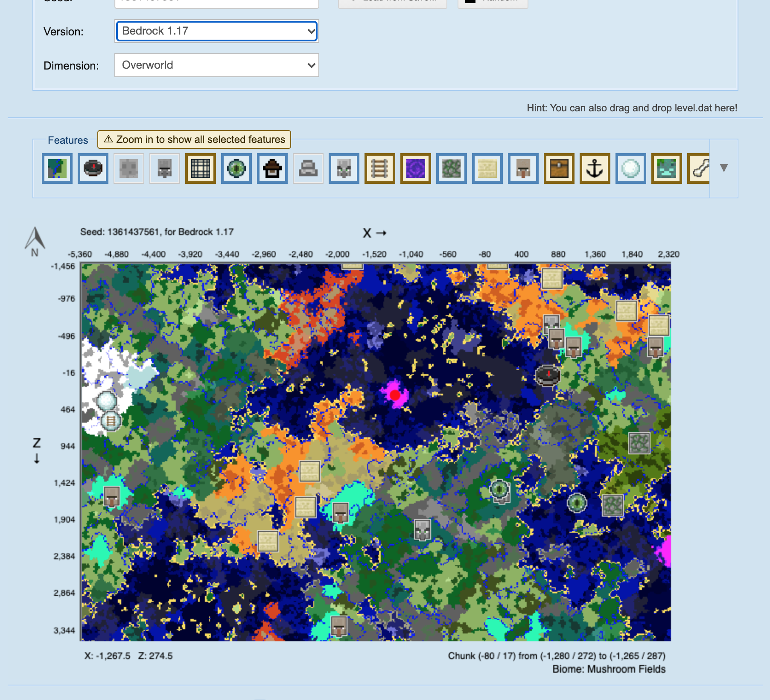770x700 pixels.
Task: Click the spawn point compass marker on map
Action: 547,376
